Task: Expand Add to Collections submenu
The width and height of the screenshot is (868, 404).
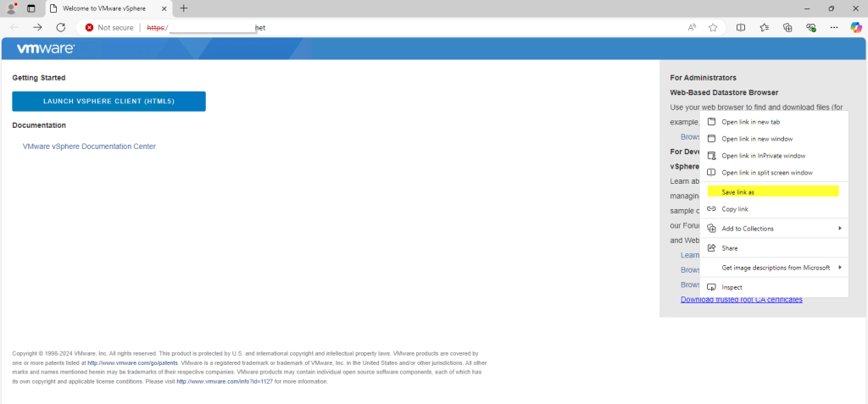Action: pos(775,229)
